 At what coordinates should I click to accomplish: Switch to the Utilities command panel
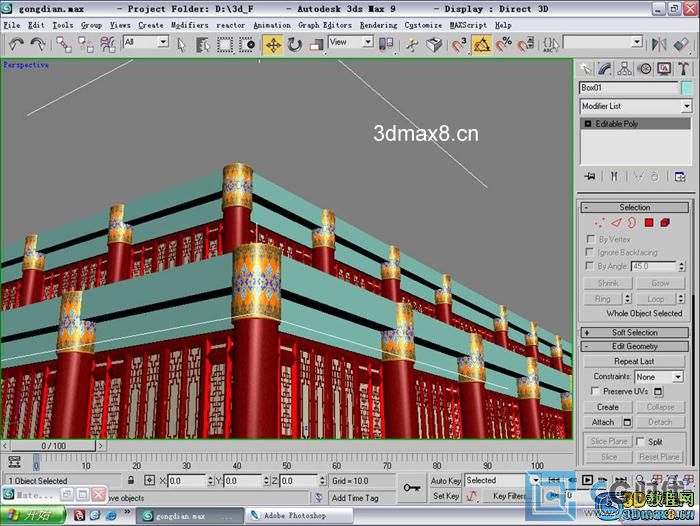click(683, 69)
